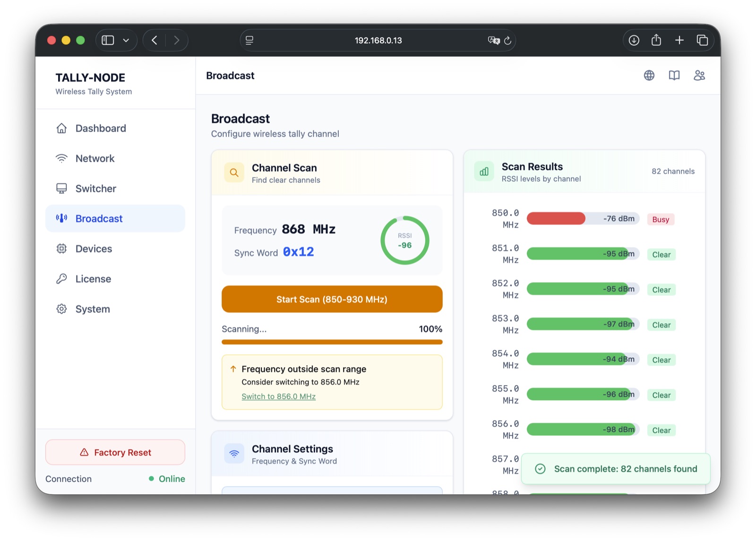Click the Clear badge for 853.0 MHz
Screen dimensions: 756x541
coord(661,325)
